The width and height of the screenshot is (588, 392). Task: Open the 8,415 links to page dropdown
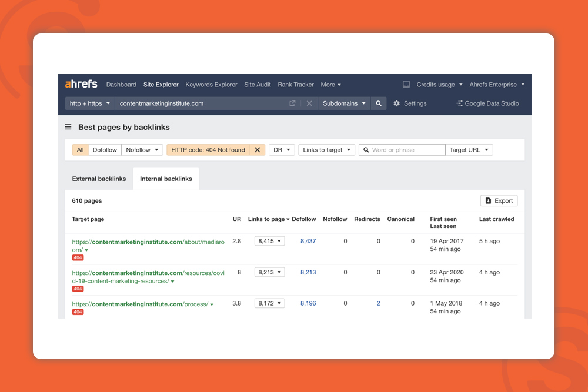(270, 241)
